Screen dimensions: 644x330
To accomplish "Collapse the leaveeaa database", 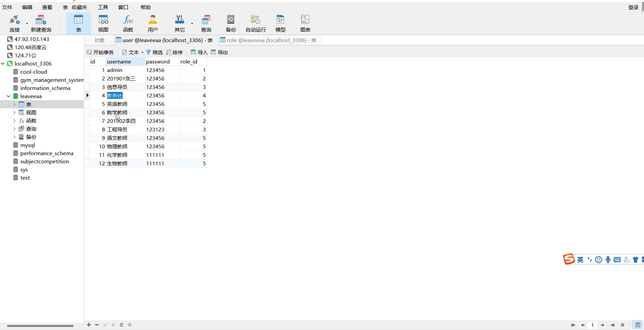I will 8,96.
